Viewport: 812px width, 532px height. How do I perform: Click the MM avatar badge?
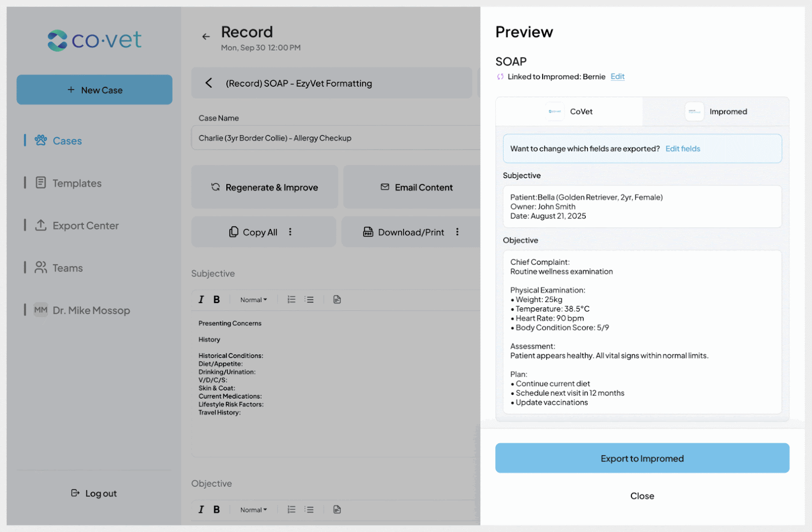41,310
